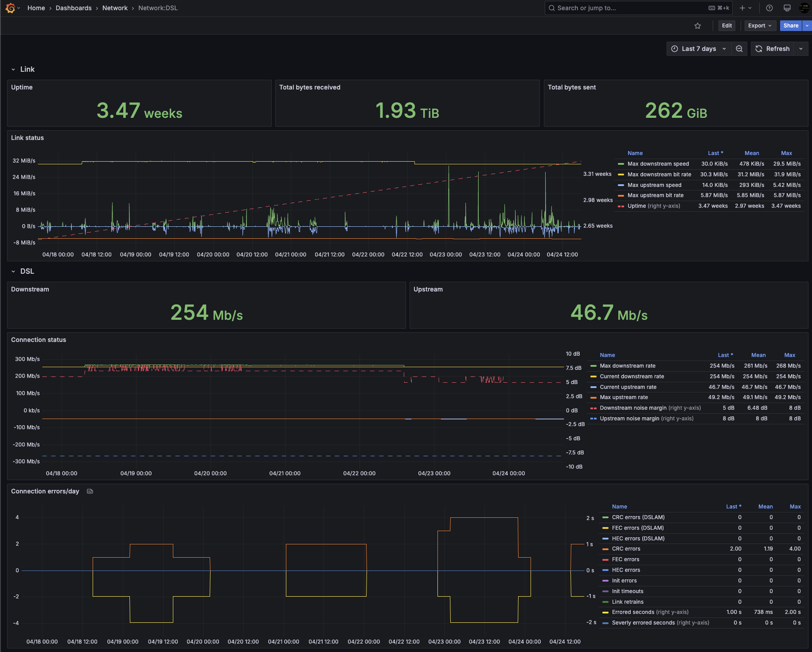Open description icon beside Connection errors/day

coord(90,491)
